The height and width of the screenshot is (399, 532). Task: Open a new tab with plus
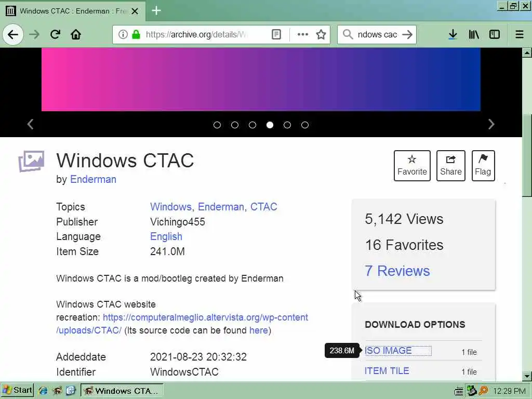pyautogui.click(x=156, y=10)
